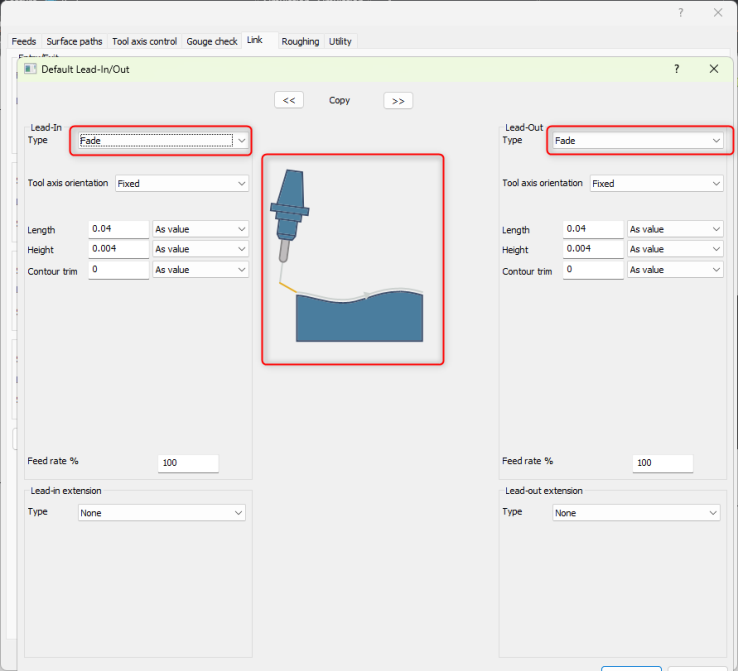This screenshot has width=738, height=671.
Task: Open the Tool axis control tab
Action: [x=144, y=41]
